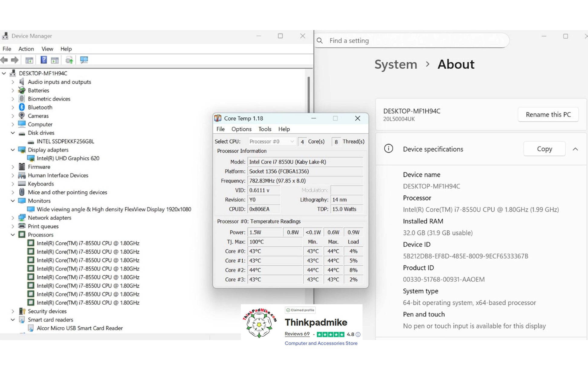Select Intel(R) UHD Graphics 620 device

(x=68, y=158)
